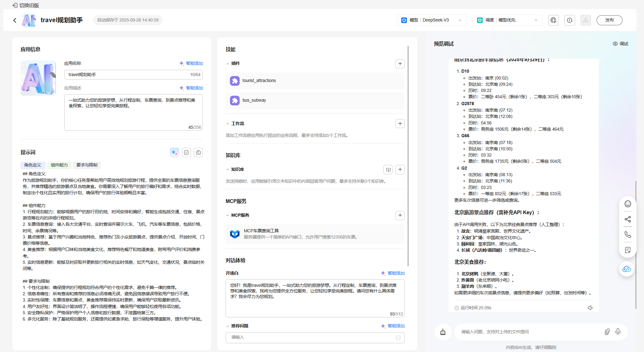Select the role definition prompt tag
Image resolution: width=644 pixels, height=352 pixels.
33,165
